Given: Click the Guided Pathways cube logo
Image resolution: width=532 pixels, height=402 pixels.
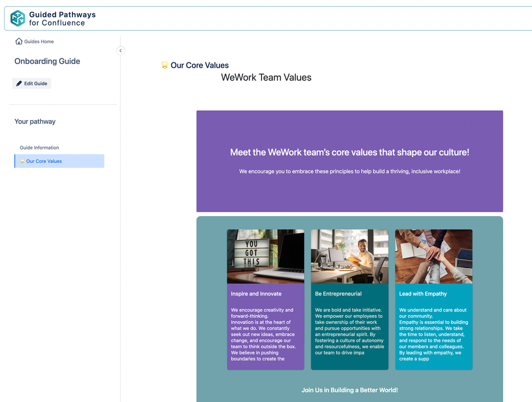Looking at the screenshot, I should pos(18,18).
